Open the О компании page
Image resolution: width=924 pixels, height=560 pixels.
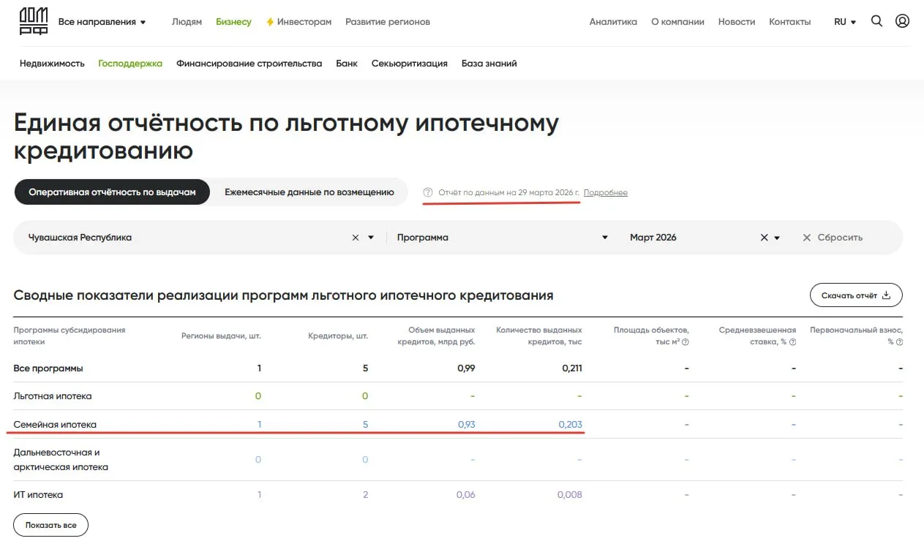(677, 22)
